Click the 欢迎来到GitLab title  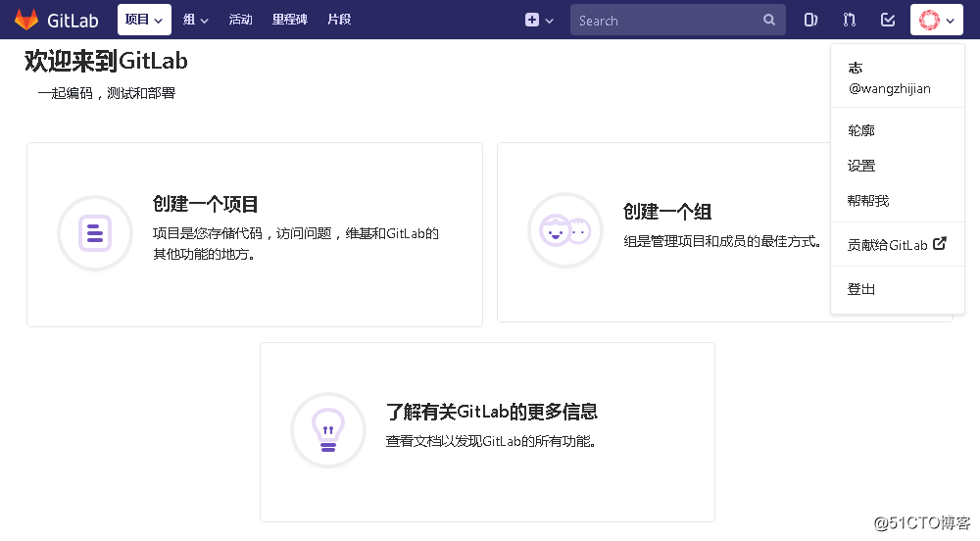click(106, 61)
